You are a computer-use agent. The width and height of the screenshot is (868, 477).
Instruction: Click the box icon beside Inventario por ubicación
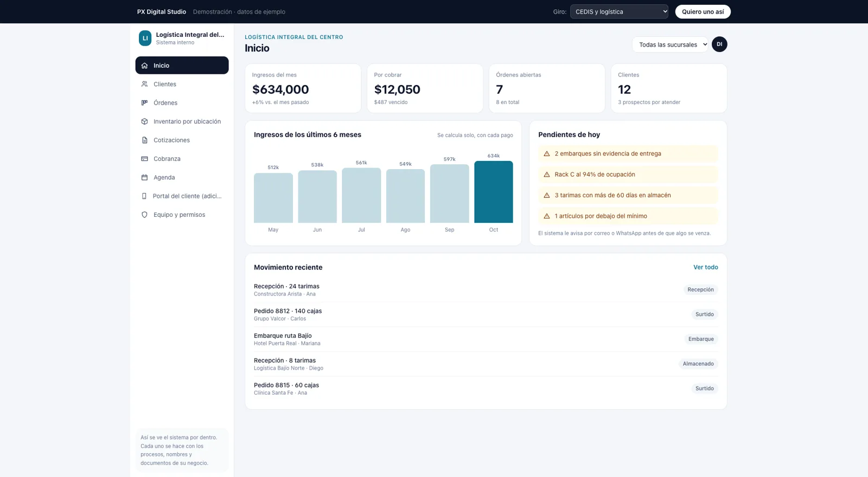pos(144,121)
